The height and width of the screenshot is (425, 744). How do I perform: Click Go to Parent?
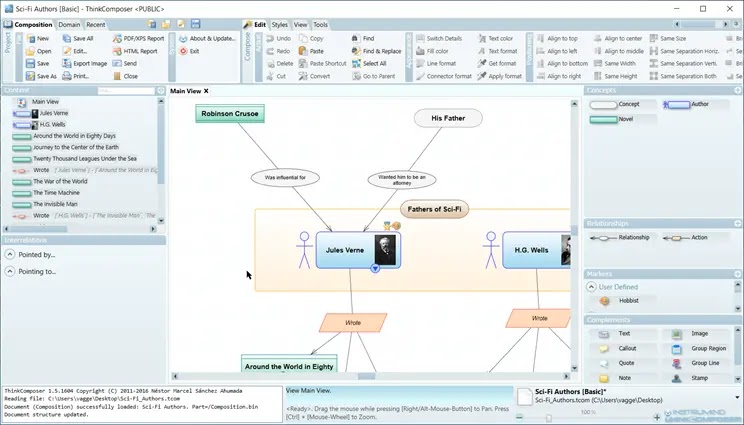point(374,76)
